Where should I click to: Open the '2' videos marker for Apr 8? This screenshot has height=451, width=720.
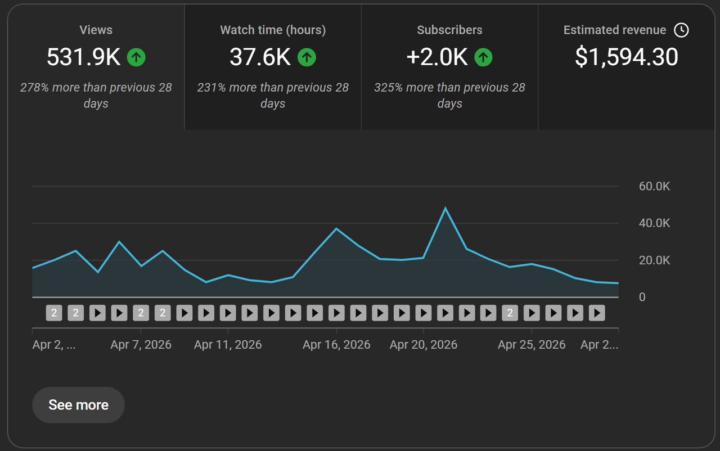(163, 313)
